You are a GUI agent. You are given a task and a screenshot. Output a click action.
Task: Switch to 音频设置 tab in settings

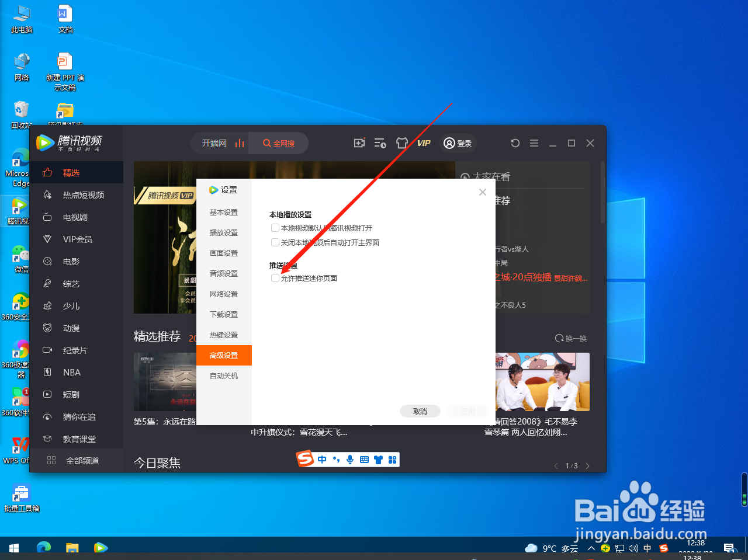pos(224,273)
